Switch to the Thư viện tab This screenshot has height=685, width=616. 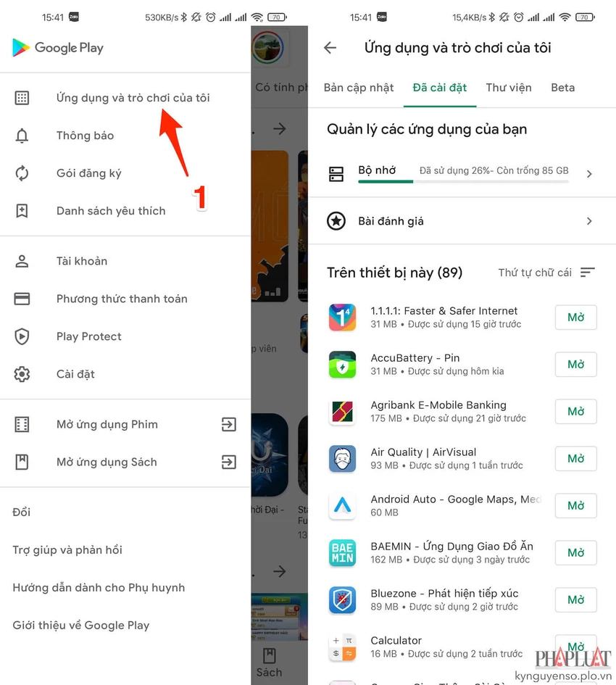tap(509, 88)
